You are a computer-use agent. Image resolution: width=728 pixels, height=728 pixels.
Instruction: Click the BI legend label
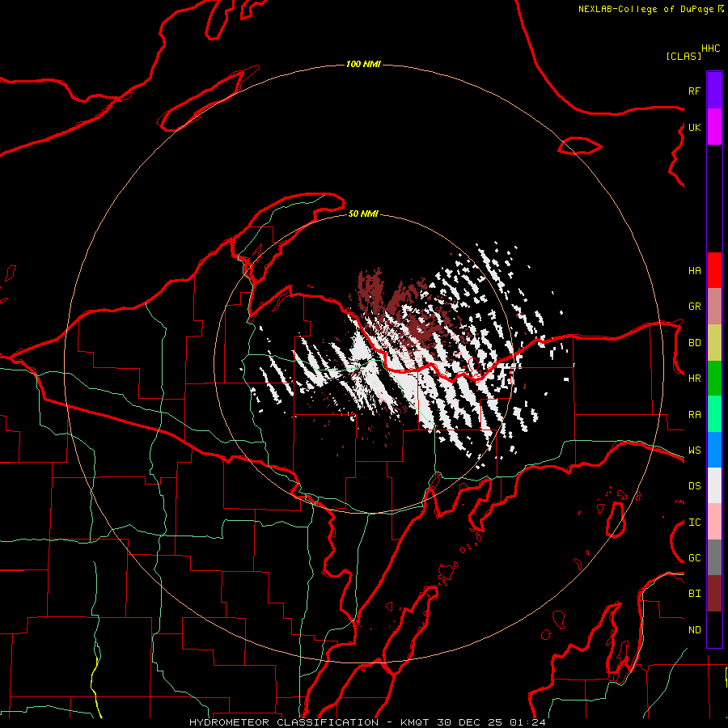(x=694, y=594)
